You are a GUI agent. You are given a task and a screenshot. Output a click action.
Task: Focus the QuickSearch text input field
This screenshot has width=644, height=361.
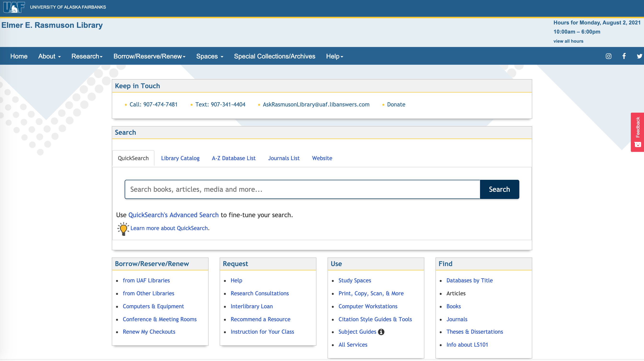click(x=302, y=190)
